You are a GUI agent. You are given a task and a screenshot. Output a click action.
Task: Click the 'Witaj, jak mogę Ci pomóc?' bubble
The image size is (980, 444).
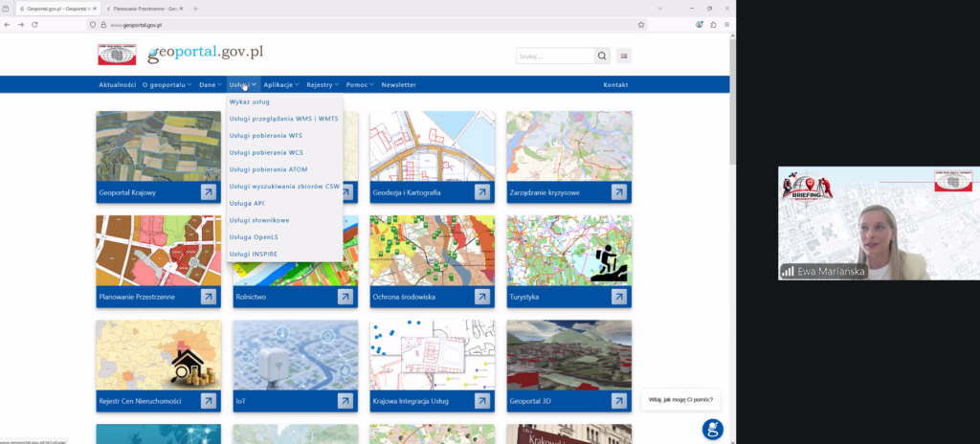pyautogui.click(x=680, y=399)
